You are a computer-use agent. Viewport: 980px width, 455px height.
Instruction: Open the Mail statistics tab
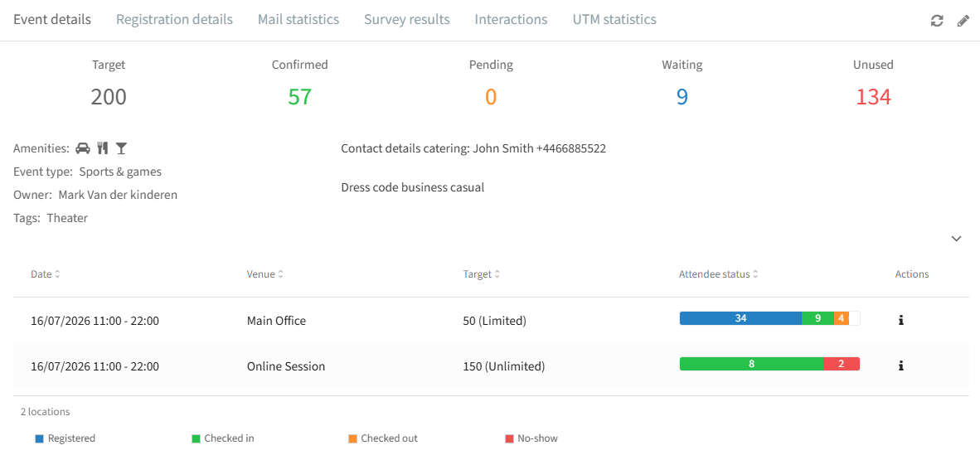(x=298, y=19)
